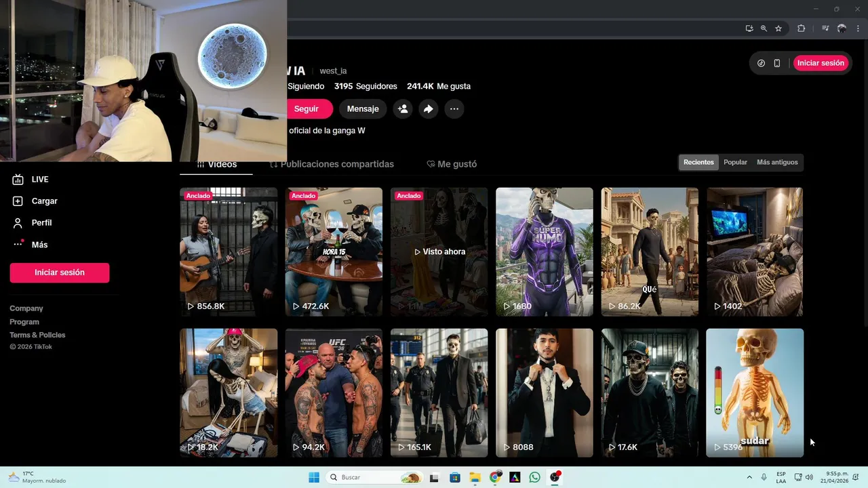Open pinned guitar video with 856.8K views
This screenshot has width=868, height=488.
point(229,252)
